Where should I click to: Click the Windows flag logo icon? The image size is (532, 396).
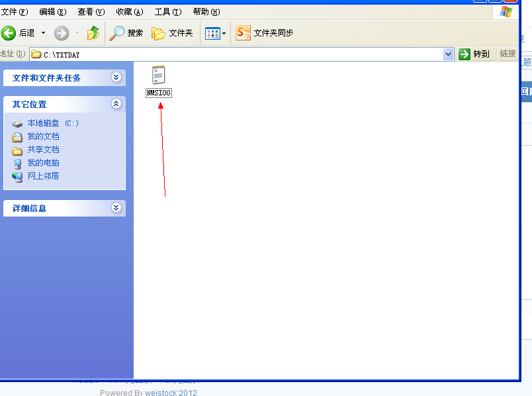click(506, 12)
